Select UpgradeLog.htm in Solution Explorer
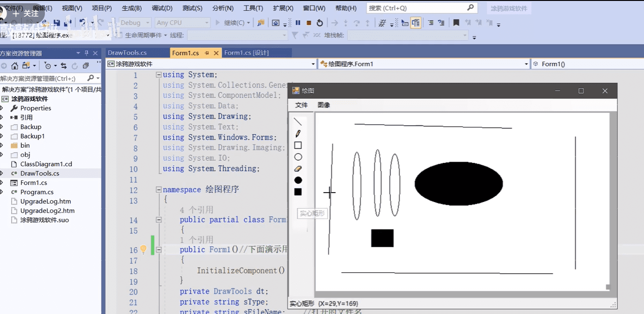The image size is (644, 314). tap(46, 201)
